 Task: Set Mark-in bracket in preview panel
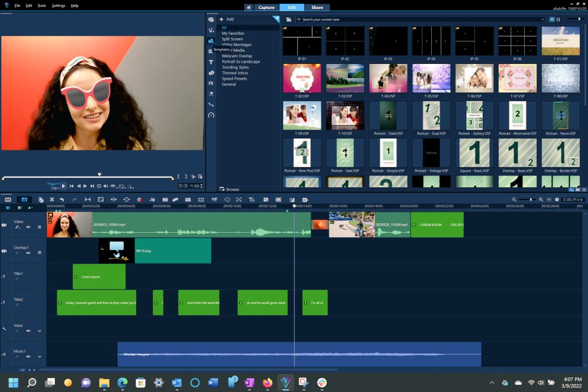tap(179, 176)
